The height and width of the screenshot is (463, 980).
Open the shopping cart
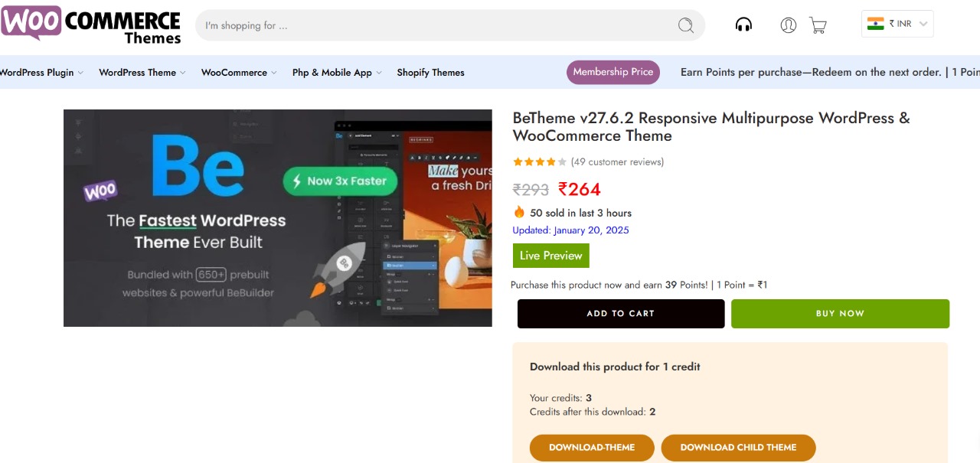817,24
